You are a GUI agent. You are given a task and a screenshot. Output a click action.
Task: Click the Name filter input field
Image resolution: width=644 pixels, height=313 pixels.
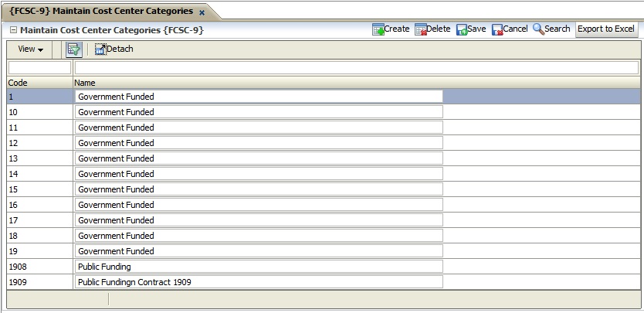click(x=356, y=68)
